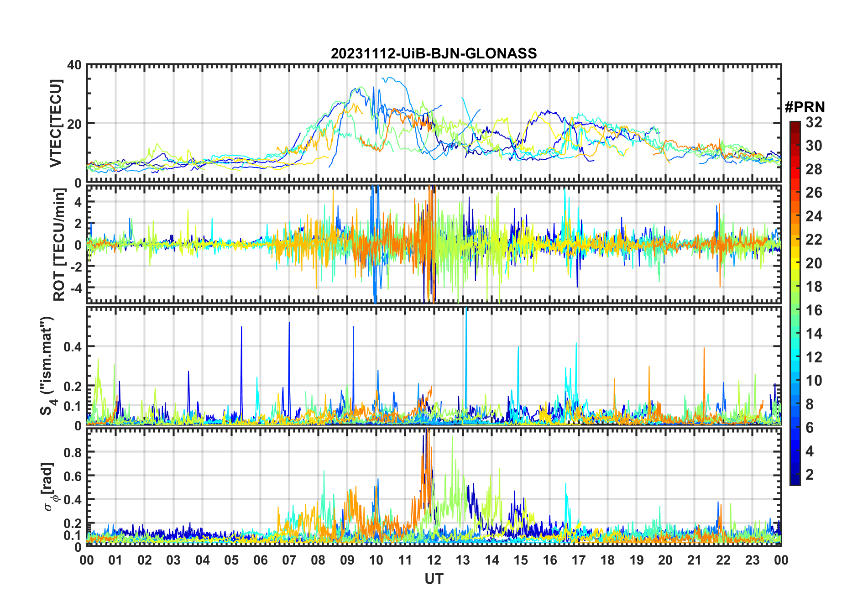This screenshot has height=607, width=868.
Task: Click x-axis hour tick label 21
Action: pyautogui.click(x=694, y=560)
